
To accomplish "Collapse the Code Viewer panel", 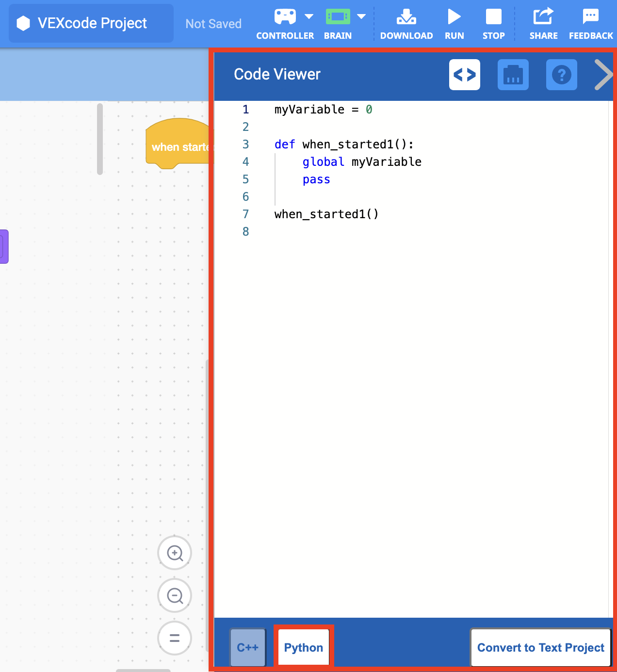I will [603, 75].
